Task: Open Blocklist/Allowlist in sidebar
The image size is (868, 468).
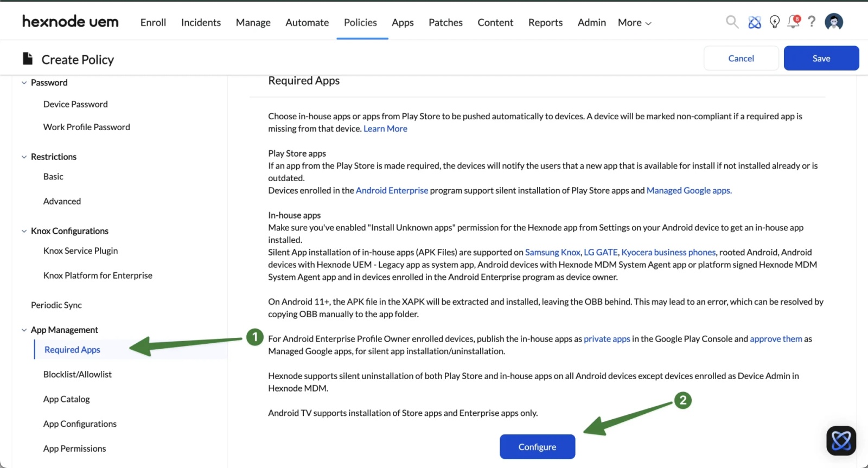Action: tap(78, 375)
